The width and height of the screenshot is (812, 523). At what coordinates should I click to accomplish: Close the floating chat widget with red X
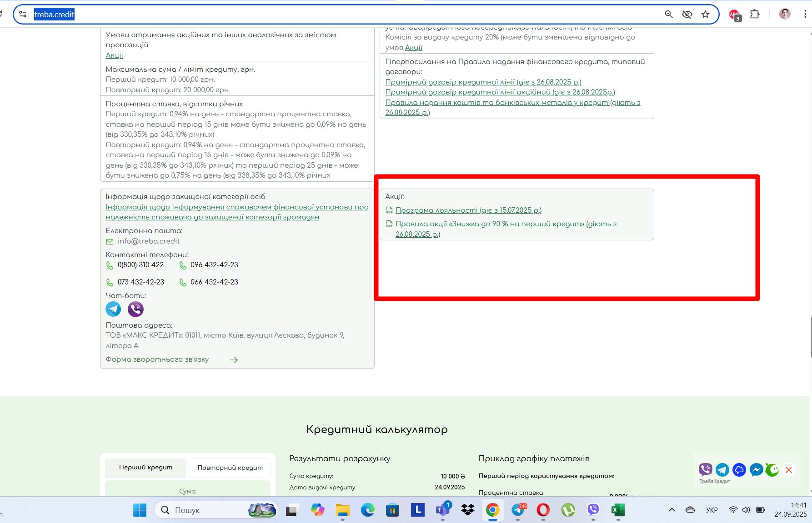pyautogui.click(x=789, y=470)
